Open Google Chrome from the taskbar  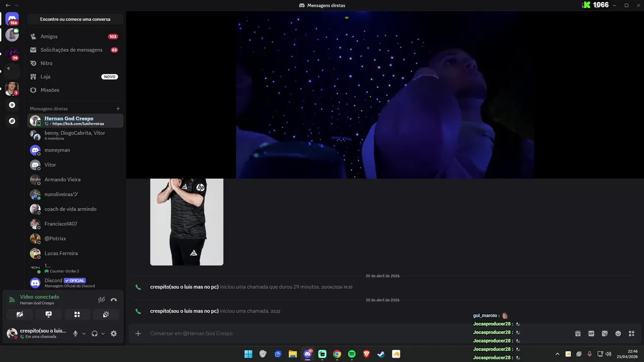point(337,354)
